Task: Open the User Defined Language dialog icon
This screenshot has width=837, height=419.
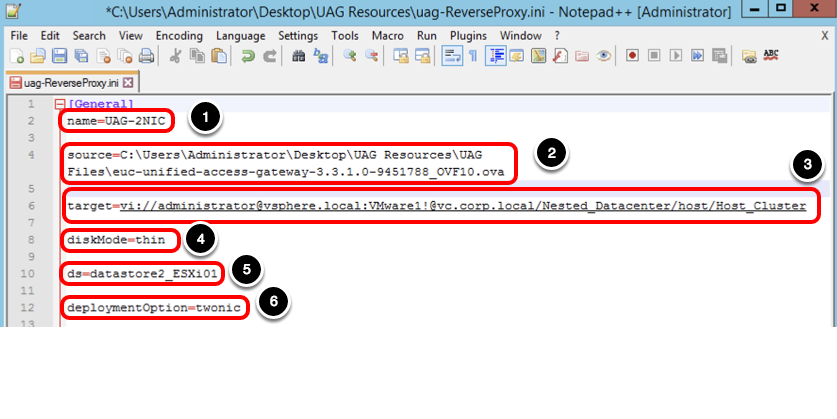Action: [x=516, y=56]
